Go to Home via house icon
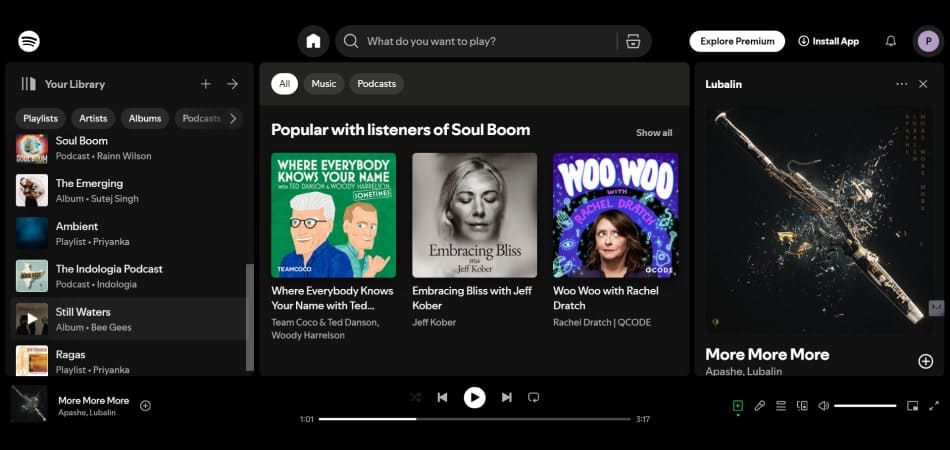Screen dimensions: 950x450 point(313,41)
